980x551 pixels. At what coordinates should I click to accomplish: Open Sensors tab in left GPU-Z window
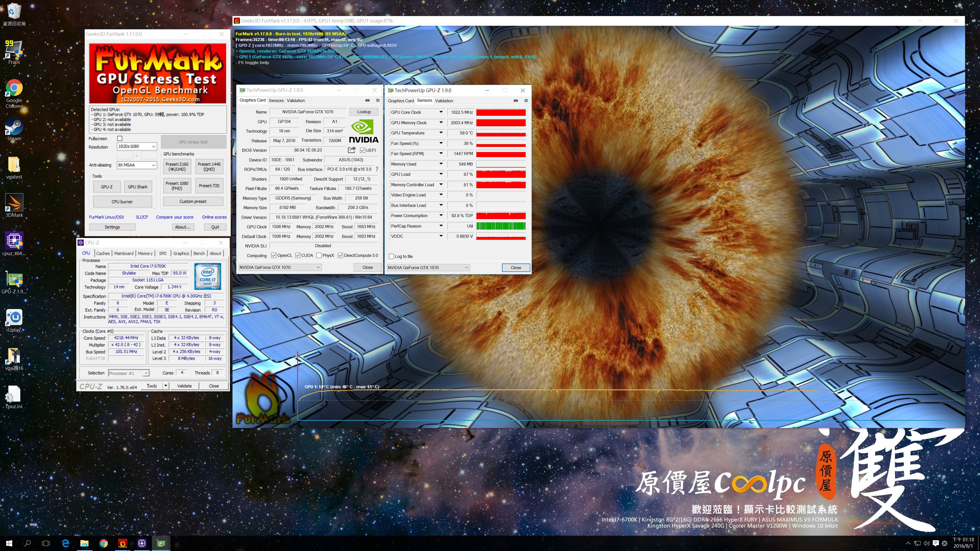(x=276, y=101)
